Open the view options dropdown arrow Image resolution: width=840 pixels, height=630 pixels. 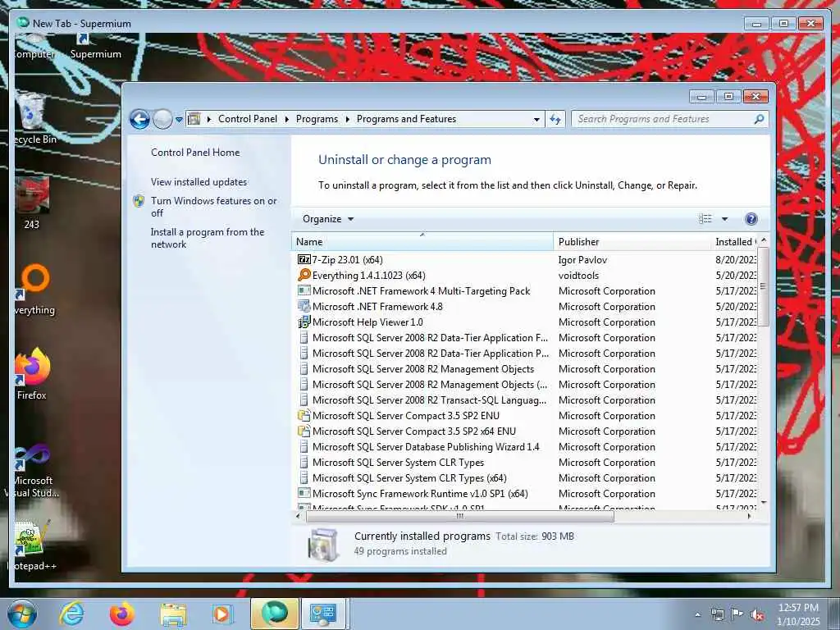click(725, 219)
